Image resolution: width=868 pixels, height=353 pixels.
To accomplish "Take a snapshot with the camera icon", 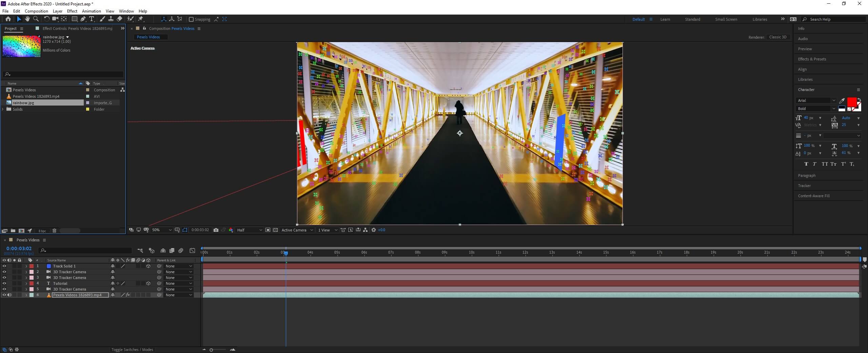I will click(216, 230).
